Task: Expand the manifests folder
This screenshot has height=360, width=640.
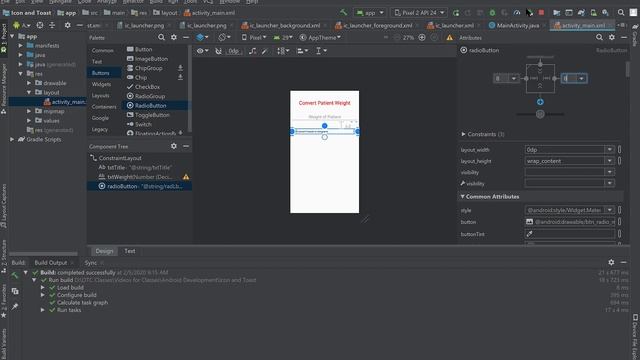Action: 20,45
